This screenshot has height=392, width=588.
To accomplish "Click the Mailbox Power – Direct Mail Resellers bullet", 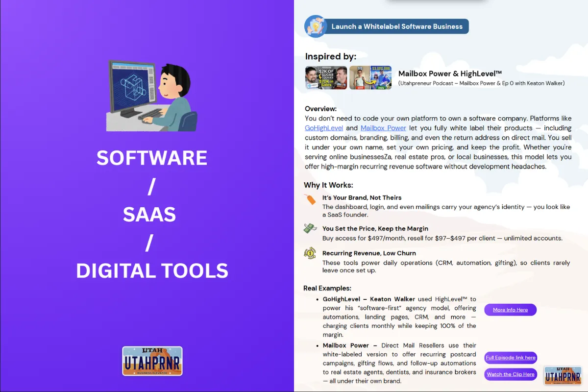I will click(399, 363).
